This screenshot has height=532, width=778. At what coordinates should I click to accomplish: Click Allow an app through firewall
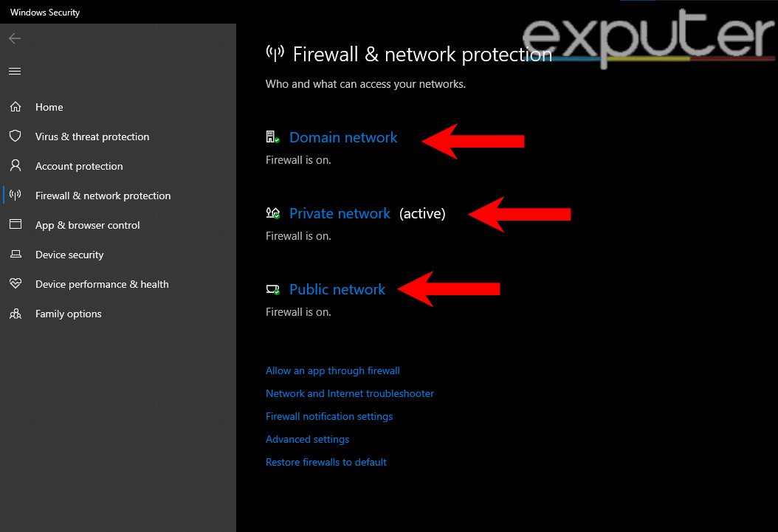(x=332, y=370)
